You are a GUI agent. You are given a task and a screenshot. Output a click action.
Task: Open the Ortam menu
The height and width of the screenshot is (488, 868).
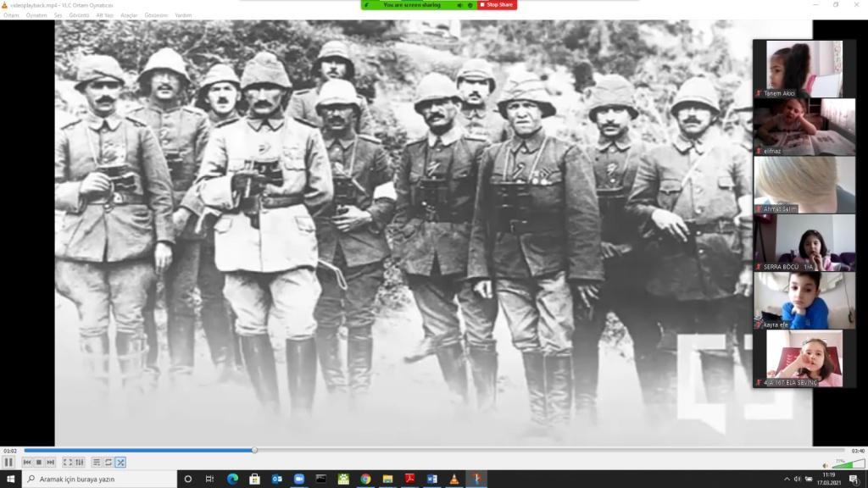tap(11, 15)
